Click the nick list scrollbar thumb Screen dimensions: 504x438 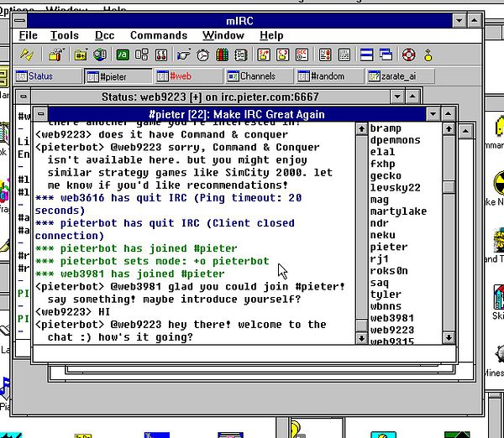point(449,187)
